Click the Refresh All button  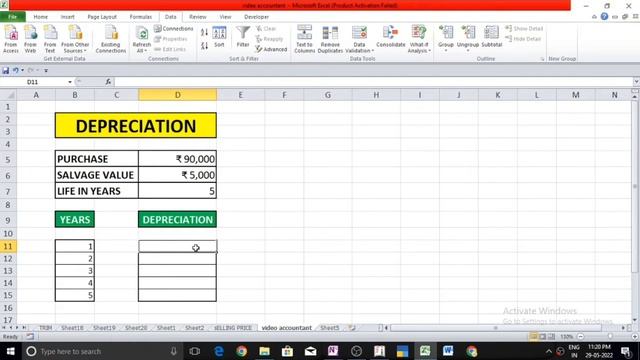(x=142, y=39)
